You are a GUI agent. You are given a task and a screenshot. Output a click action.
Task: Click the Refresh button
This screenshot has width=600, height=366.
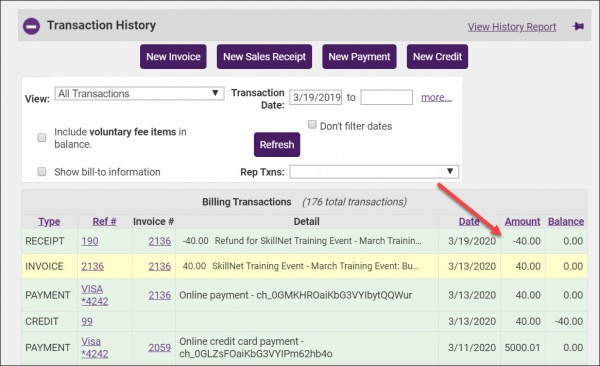pyautogui.click(x=277, y=145)
